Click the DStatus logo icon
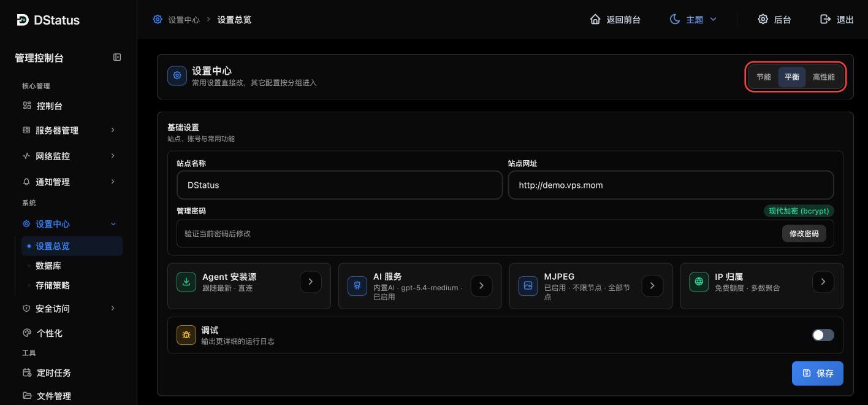 point(23,20)
